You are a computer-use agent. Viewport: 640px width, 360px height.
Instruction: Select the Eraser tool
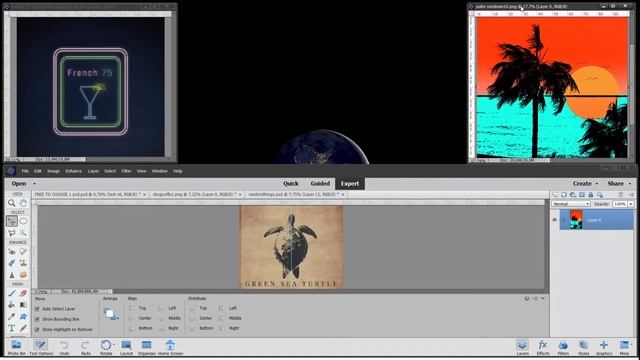23,293
